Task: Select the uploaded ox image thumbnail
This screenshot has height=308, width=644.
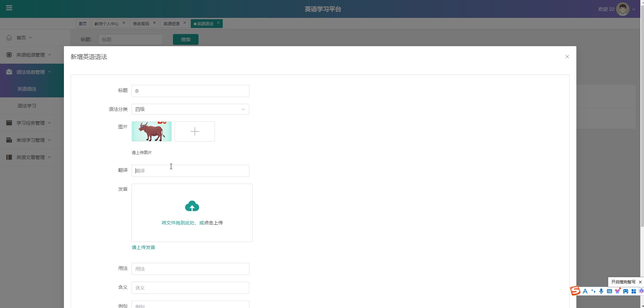Action: point(152,131)
